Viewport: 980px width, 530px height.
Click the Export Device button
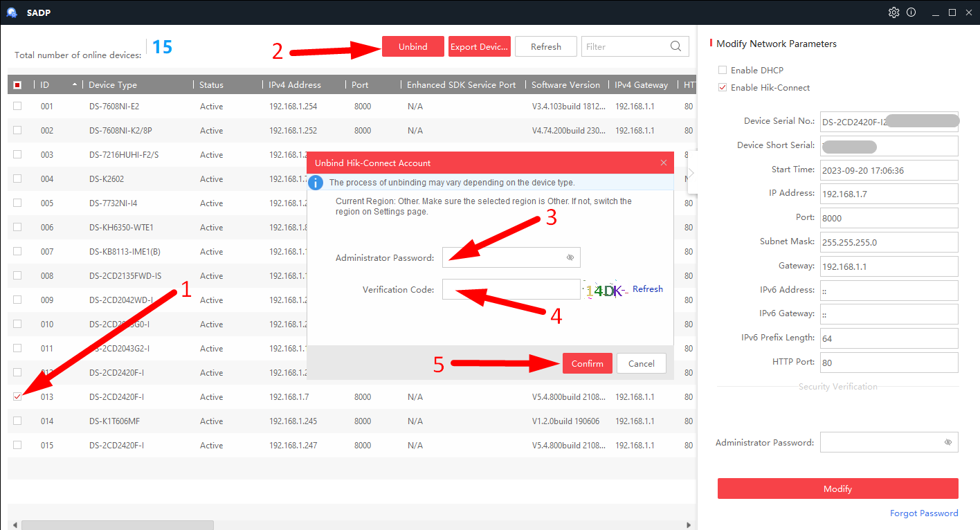click(480, 46)
